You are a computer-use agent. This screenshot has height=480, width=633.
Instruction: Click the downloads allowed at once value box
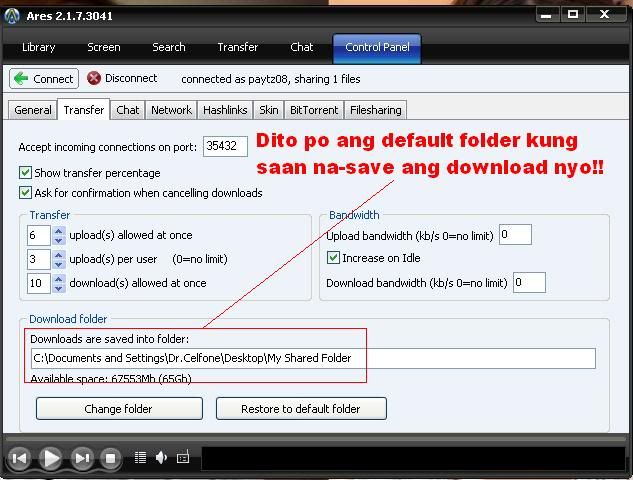coord(39,283)
